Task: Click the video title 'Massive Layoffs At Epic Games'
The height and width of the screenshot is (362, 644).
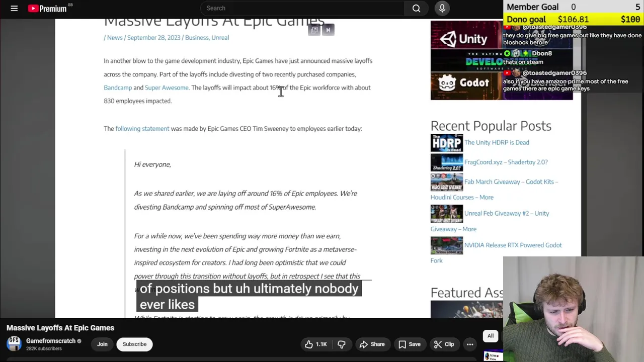Action: pyautogui.click(x=60, y=328)
